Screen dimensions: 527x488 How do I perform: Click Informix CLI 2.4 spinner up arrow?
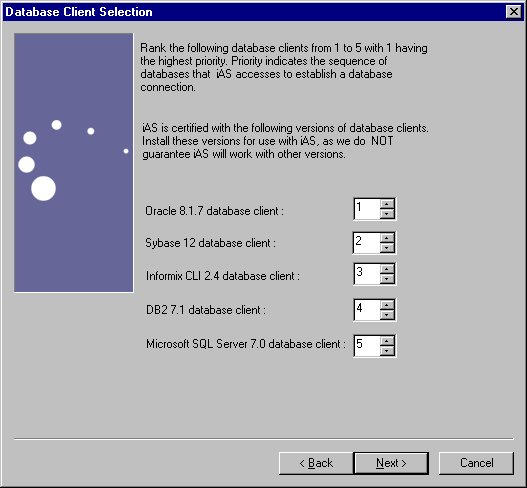click(x=387, y=269)
